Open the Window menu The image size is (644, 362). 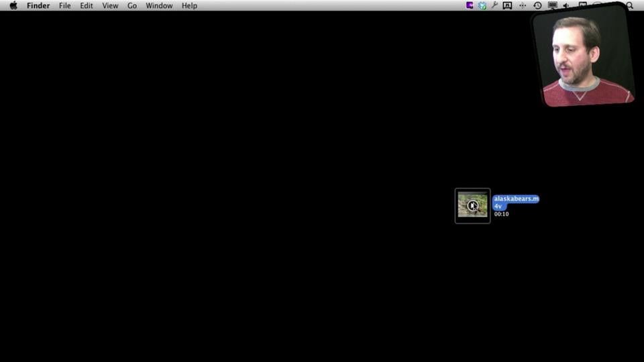coord(159,6)
